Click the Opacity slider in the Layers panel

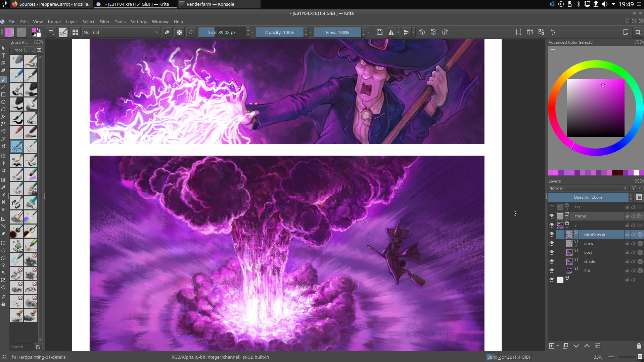[x=588, y=197]
